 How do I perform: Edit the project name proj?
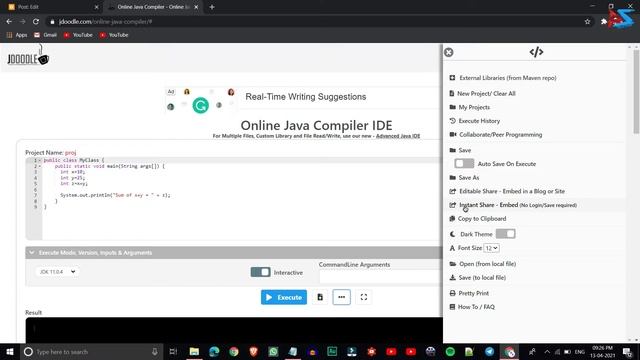[71, 153]
